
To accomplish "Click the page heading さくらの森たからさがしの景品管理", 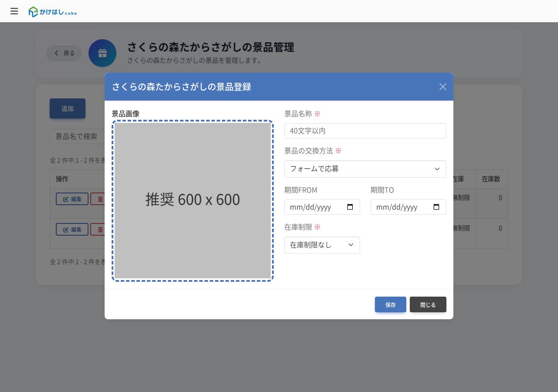I will click(211, 47).
